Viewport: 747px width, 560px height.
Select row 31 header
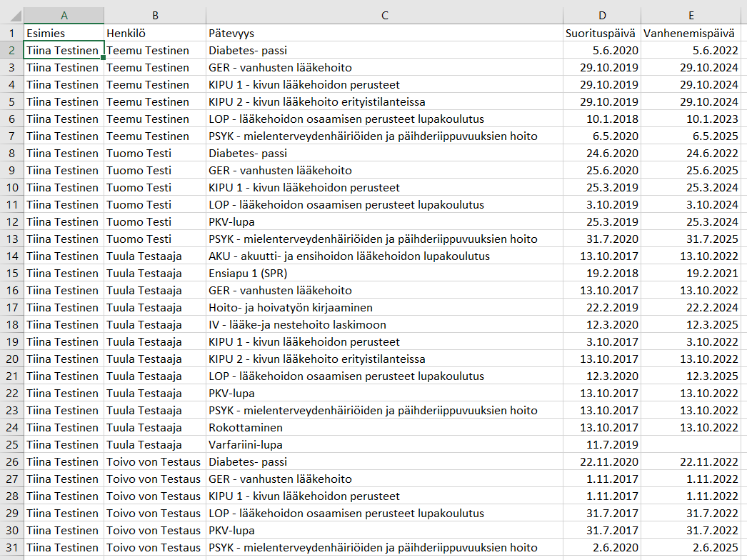tap(12, 548)
